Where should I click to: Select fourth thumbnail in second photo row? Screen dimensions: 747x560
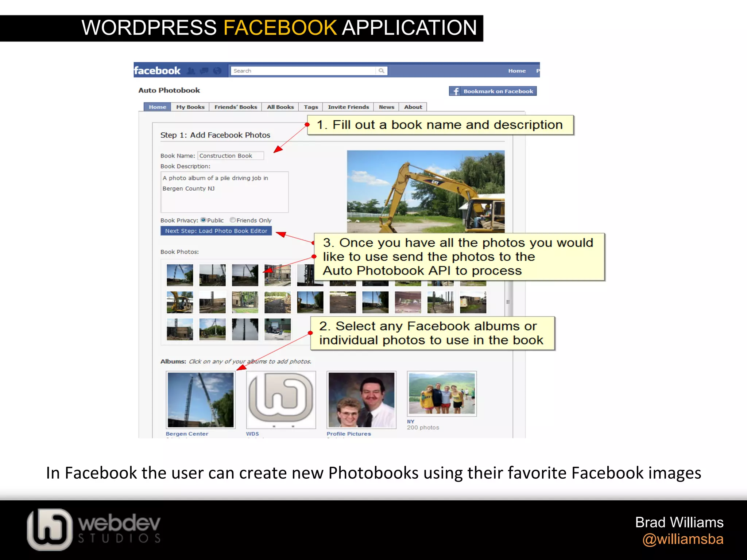pyautogui.click(x=278, y=302)
